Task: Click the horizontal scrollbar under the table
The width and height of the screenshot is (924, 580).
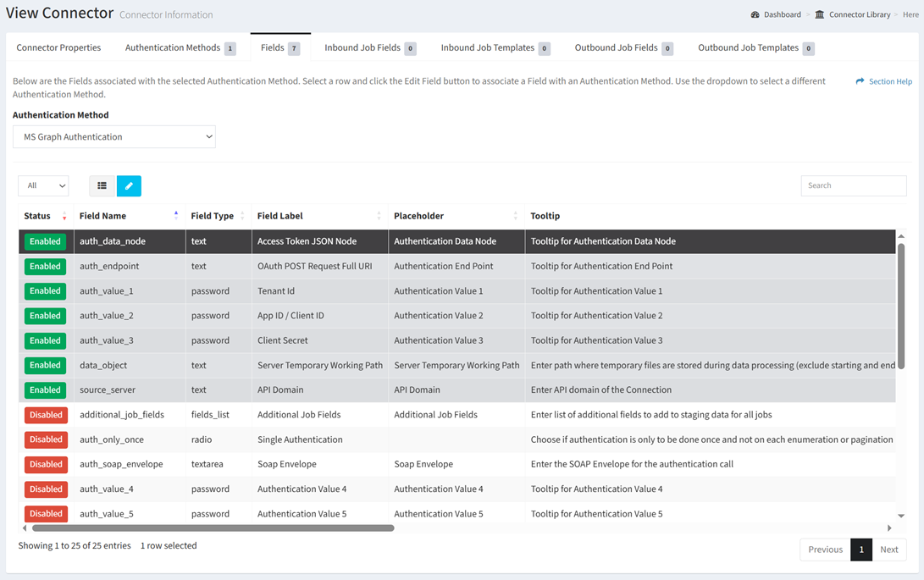Action: 213,528
